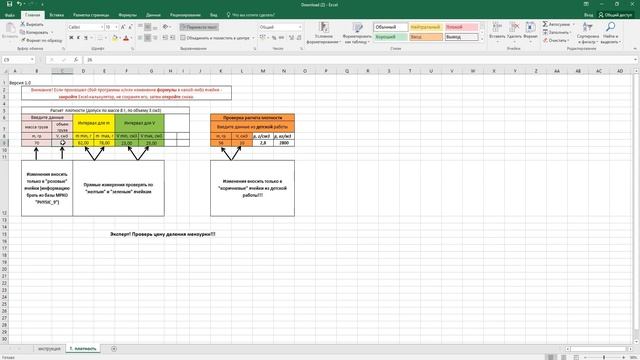Expand the formula bar
This screenshot has width=640, height=360.
(x=636, y=60)
